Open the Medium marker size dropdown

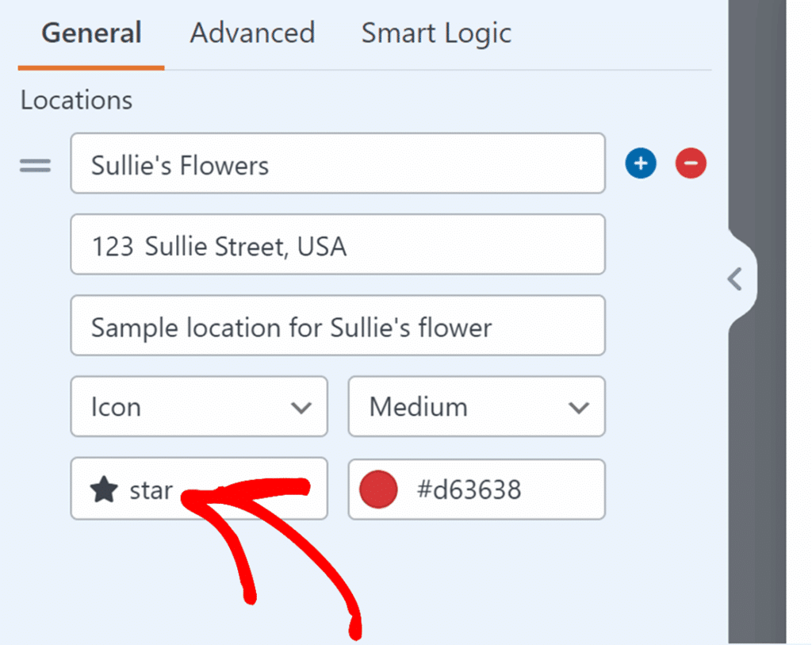click(x=476, y=407)
